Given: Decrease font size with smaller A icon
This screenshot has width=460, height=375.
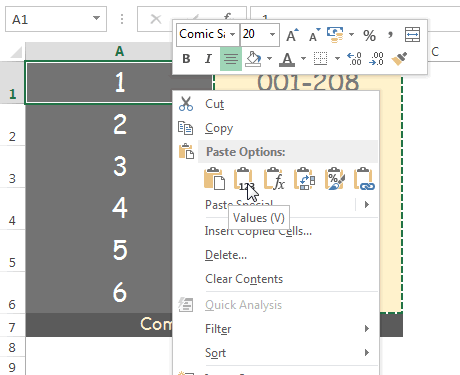Looking at the screenshot, I should click(x=314, y=35).
